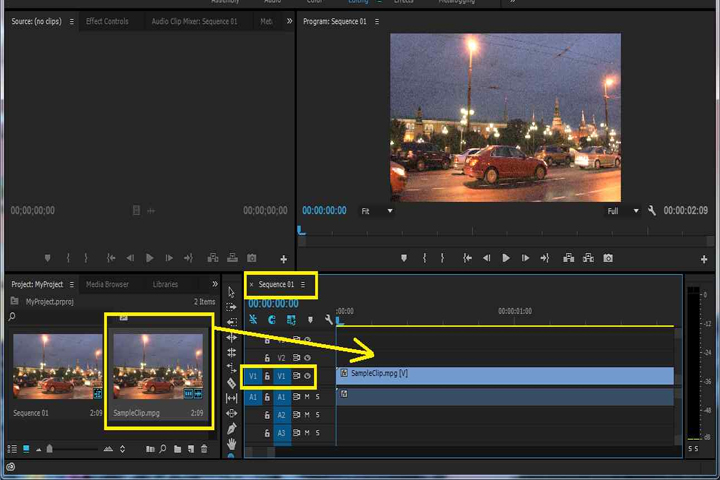The width and height of the screenshot is (720, 480).
Task: Export frame from the Source monitor
Action: pos(252,258)
